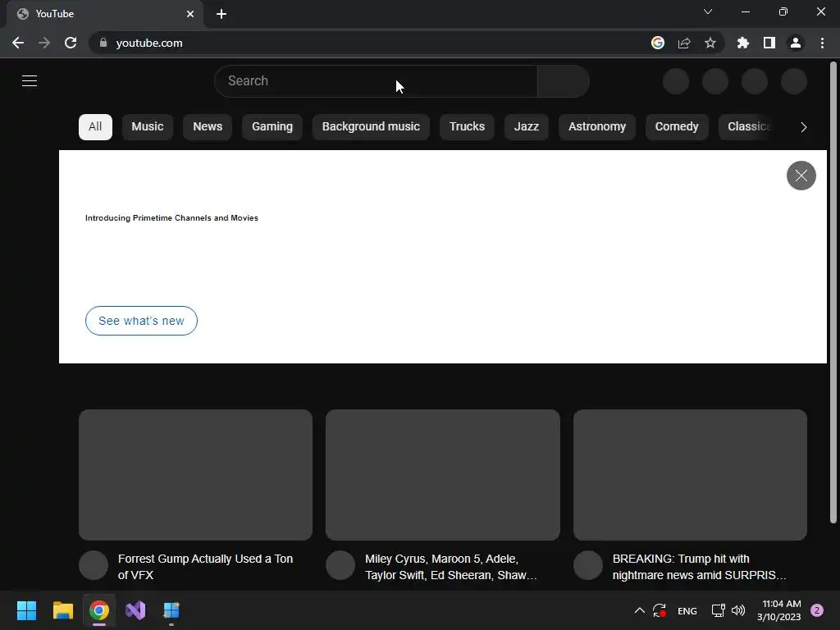This screenshot has width=840, height=630.
Task: Switch the ENG input language indicator
Action: tap(687, 610)
